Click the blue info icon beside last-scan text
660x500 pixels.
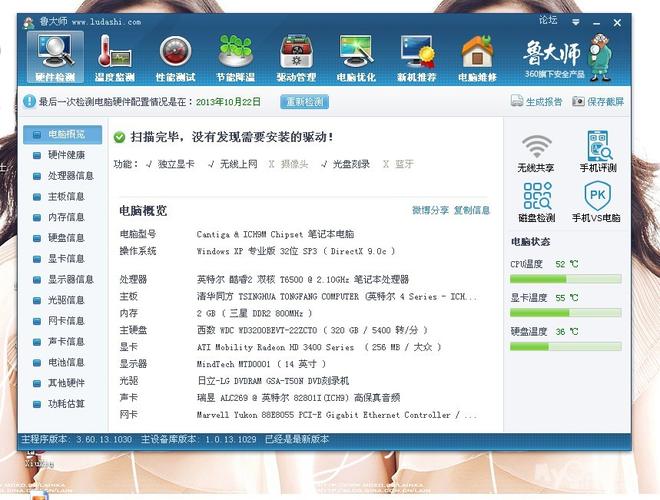[x=29, y=101]
